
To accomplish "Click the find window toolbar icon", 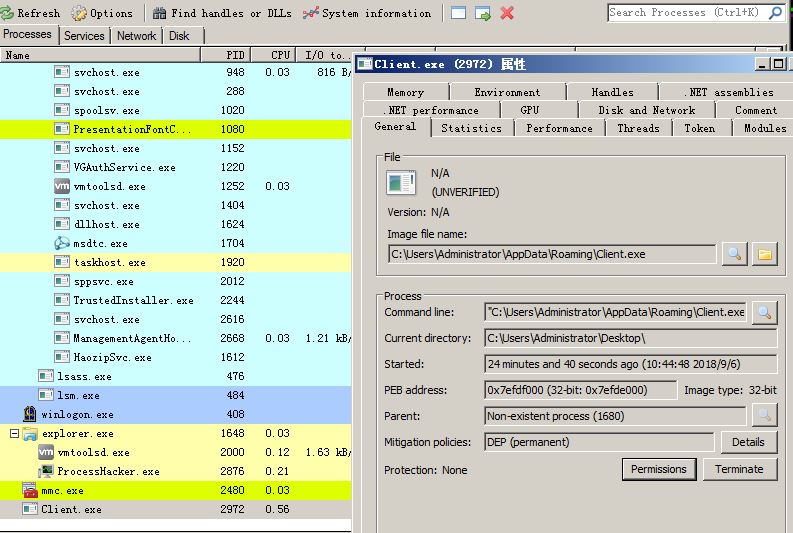I will click(458, 13).
